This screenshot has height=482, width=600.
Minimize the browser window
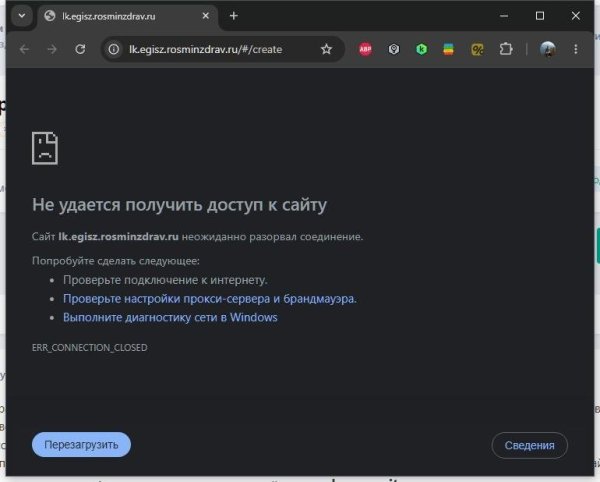point(504,16)
